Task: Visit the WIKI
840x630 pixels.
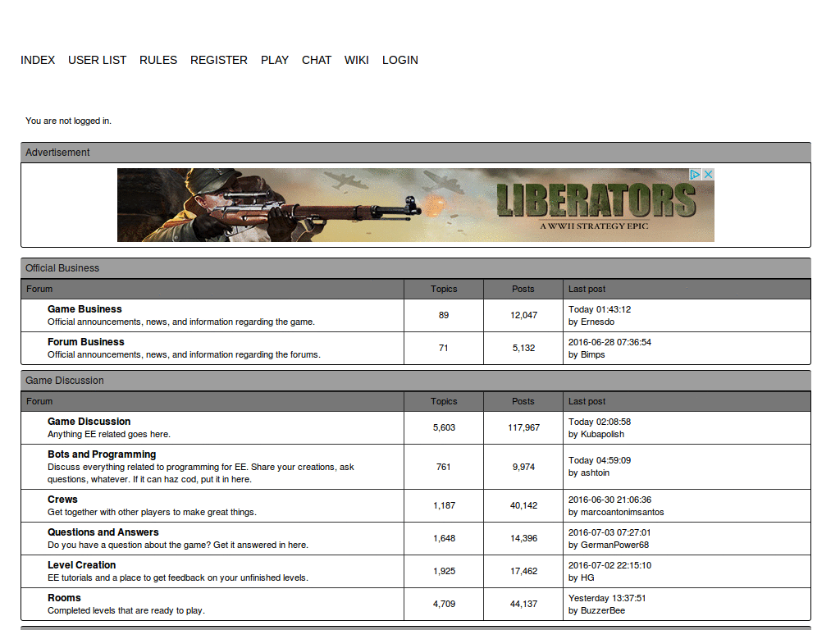Action: point(357,60)
